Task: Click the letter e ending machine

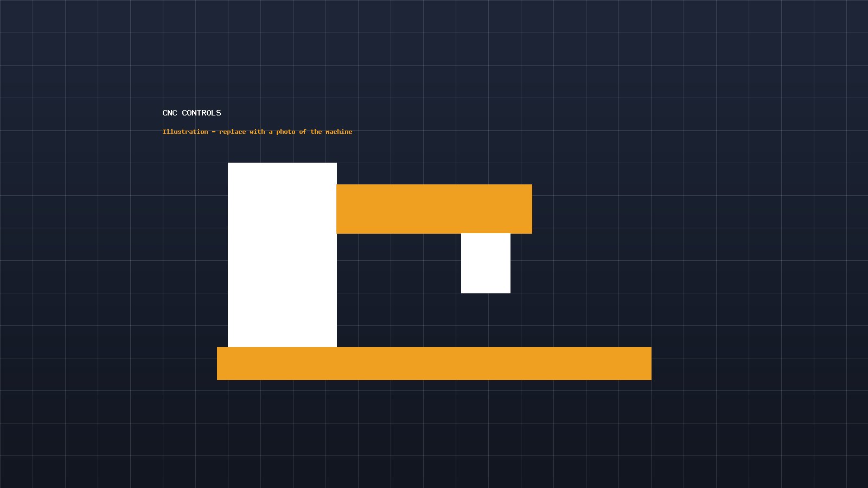Action: 350,132
